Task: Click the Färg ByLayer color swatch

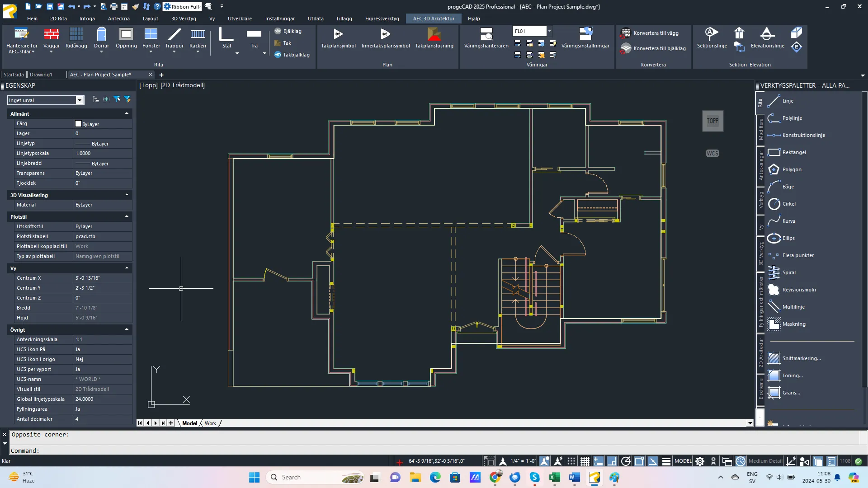Action: click(x=78, y=124)
